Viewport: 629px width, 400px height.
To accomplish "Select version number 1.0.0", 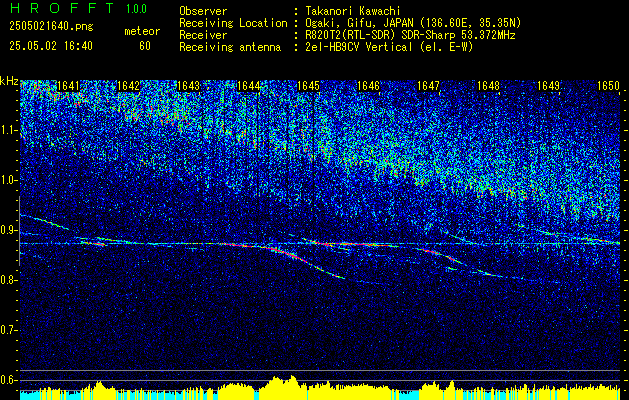I will click(136, 9).
